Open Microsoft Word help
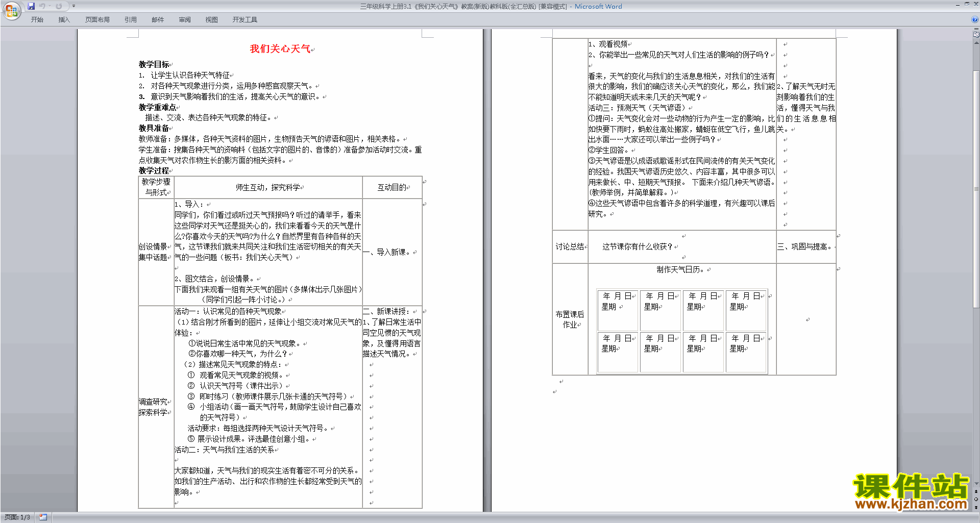The width and height of the screenshot is (980, 523). [x=975, y=20]
